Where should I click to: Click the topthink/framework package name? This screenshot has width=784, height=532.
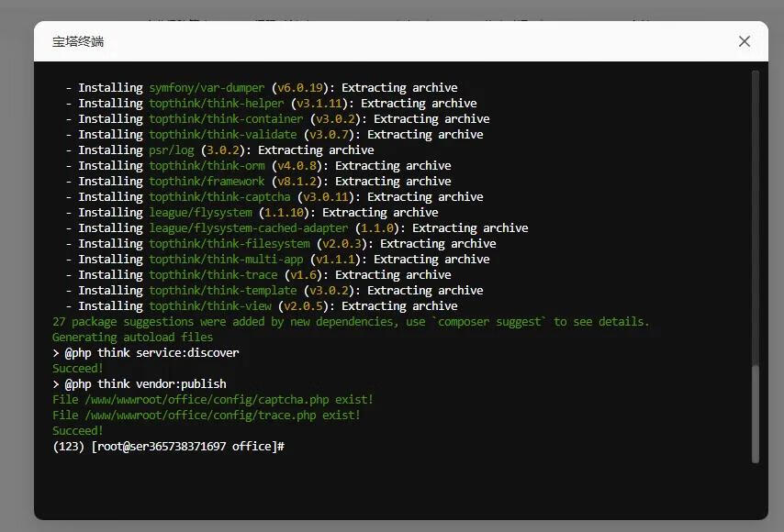(x=207, y=181)
